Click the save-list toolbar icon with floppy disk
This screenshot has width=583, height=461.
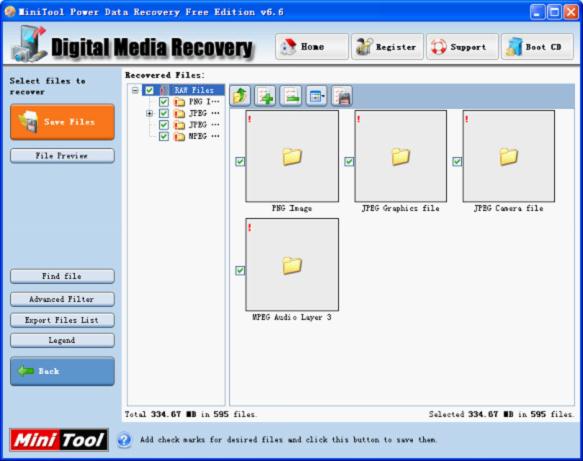[x=342, y=96]
